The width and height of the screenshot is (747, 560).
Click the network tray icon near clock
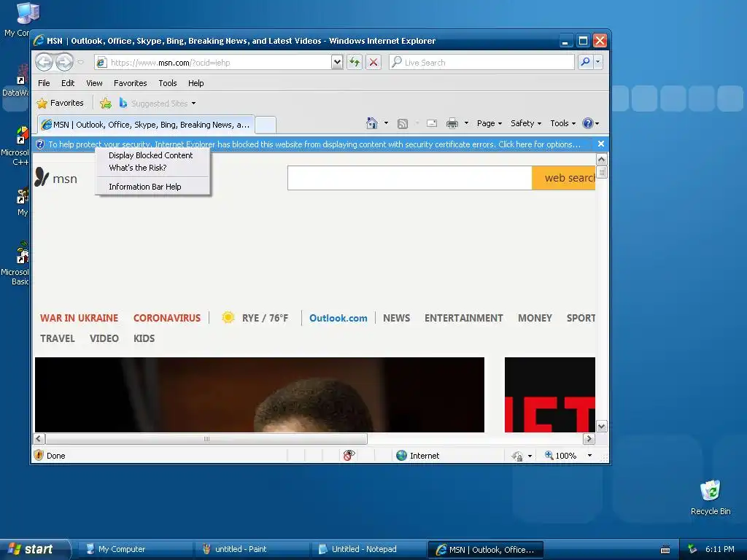(692, 549)
